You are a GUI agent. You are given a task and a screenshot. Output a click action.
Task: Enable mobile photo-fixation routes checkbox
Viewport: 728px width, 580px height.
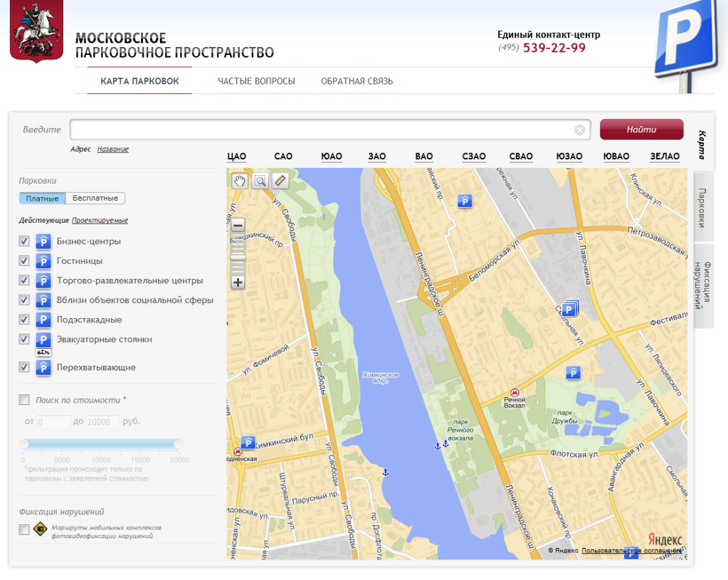24,529
